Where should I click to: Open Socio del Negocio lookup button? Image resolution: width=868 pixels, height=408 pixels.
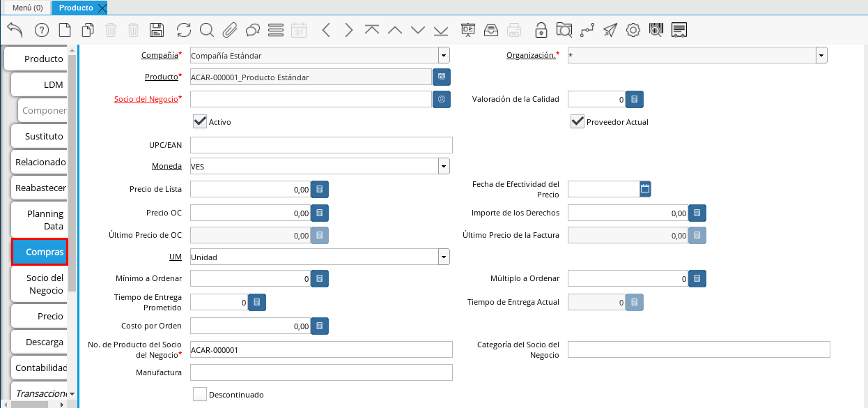click(441, 99)
